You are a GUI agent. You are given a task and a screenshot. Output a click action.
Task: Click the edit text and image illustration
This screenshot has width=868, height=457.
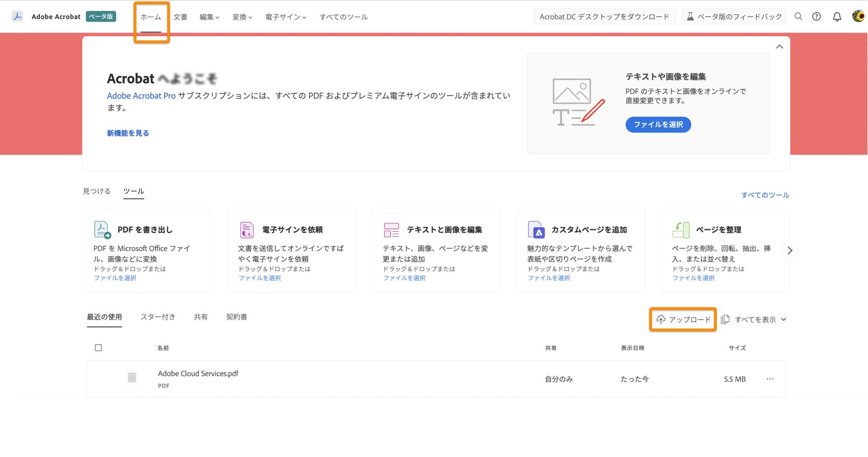578,102
